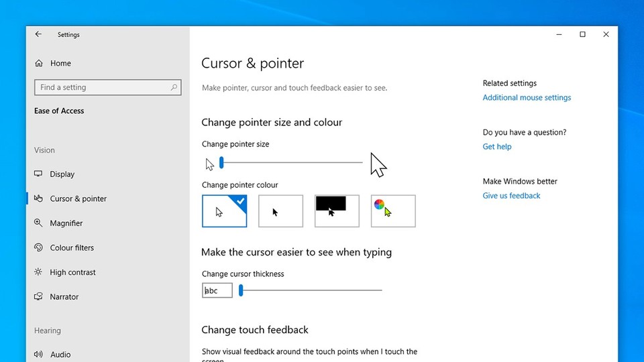Select the white pointer colour option
Screen dimensions: 644x362
(224, 211)
